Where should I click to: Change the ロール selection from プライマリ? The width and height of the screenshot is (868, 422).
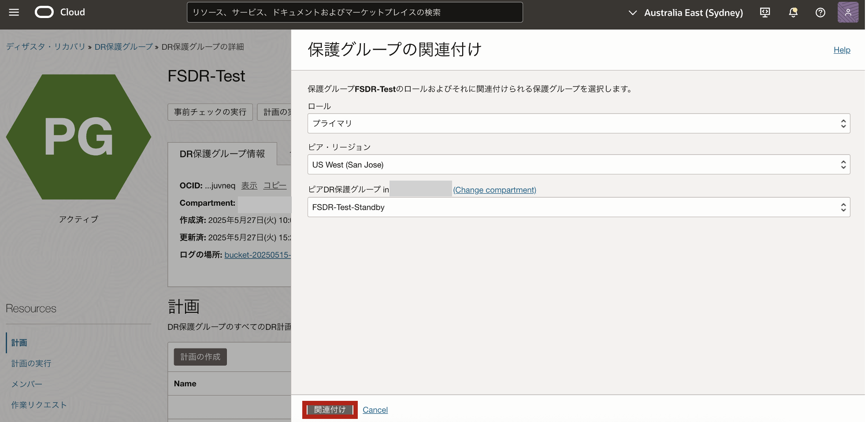click(x=579, y=123)
